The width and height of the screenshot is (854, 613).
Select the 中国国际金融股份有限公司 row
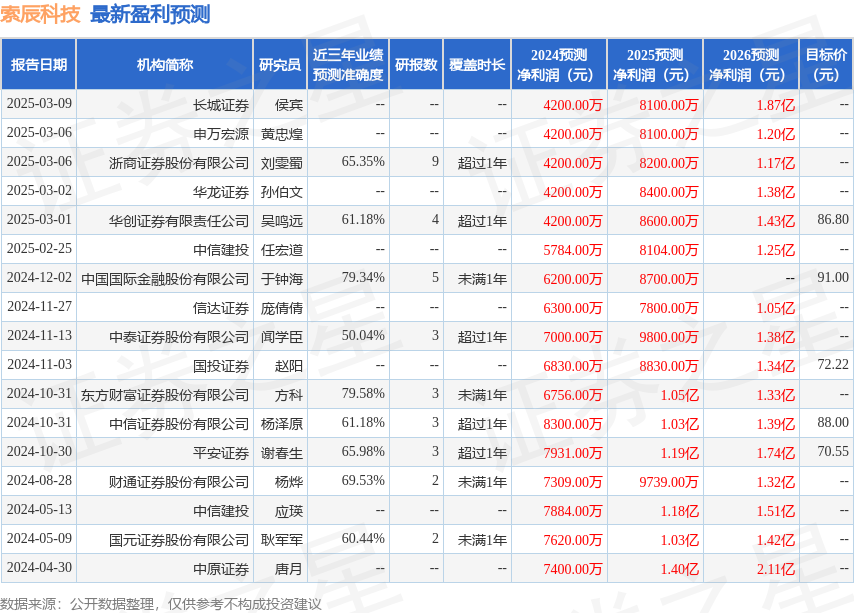(x=165, y=279)
